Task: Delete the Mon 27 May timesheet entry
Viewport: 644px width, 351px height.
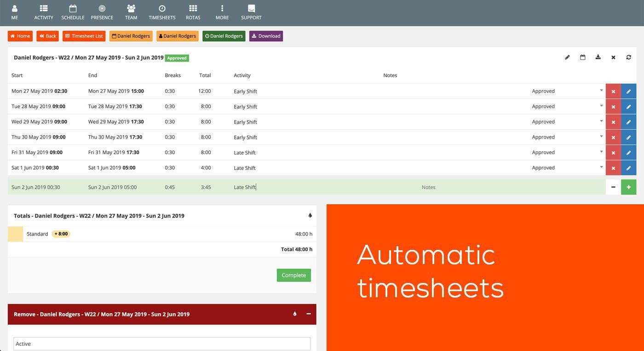Action: click(613, 92)
